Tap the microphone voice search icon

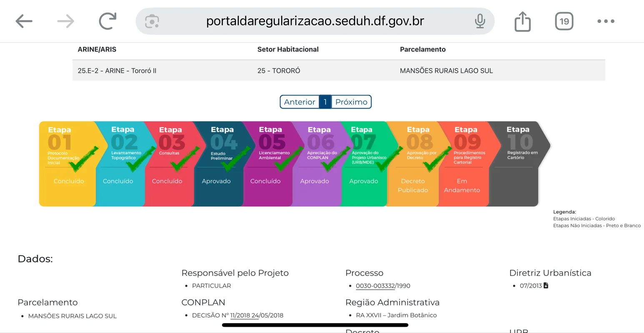[480, 21]
